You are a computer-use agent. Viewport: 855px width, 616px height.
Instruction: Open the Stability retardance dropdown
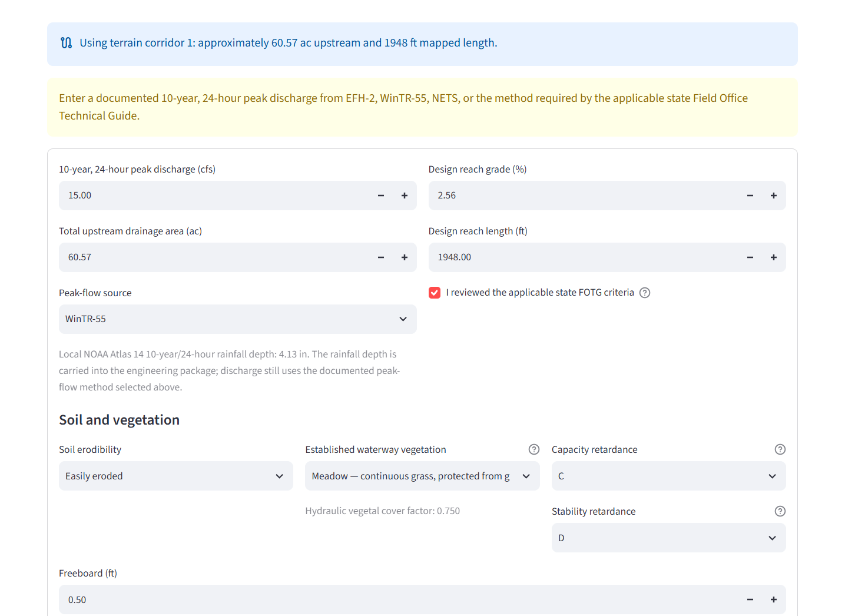coord(669,538)
